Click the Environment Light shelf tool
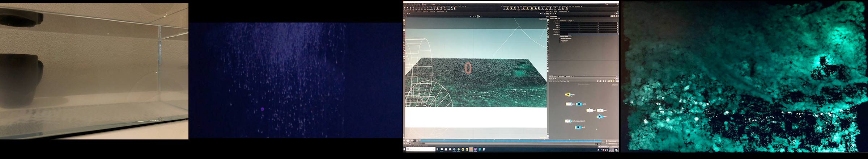 coord(532,9)
